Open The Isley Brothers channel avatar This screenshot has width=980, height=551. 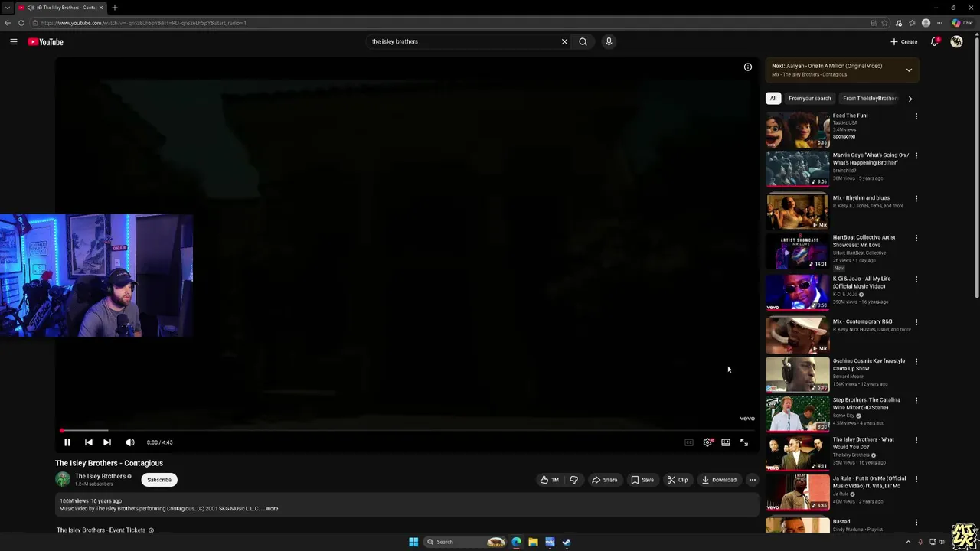point(63,480)
